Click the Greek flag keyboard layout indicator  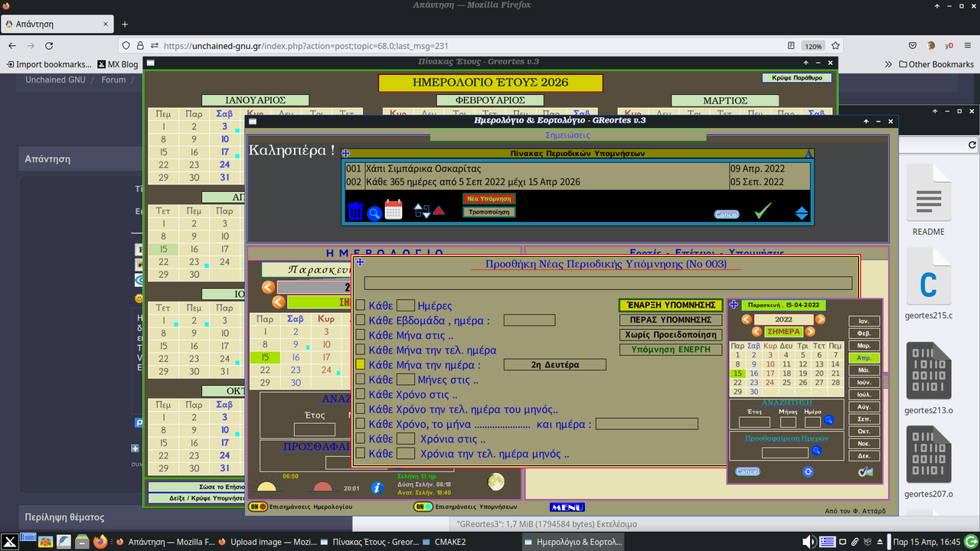point(827,542)
